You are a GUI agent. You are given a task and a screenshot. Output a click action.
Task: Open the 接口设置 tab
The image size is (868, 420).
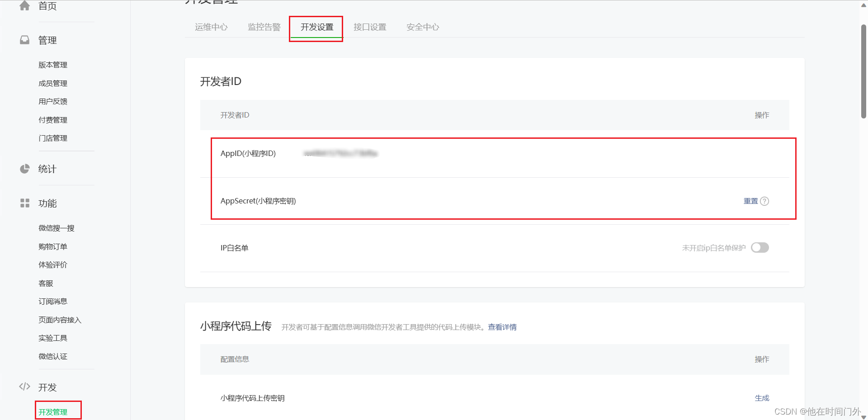(x=370, y=27)
